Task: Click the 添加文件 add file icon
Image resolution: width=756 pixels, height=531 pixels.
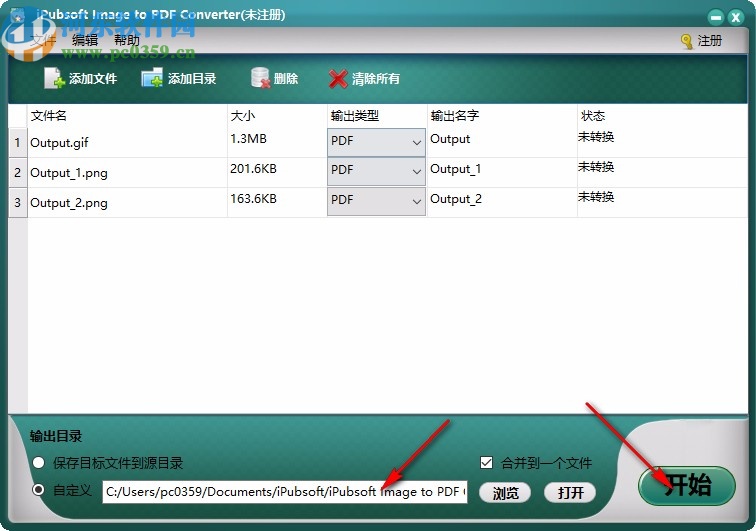Action: pyautogui.click(x=54, y=78)
